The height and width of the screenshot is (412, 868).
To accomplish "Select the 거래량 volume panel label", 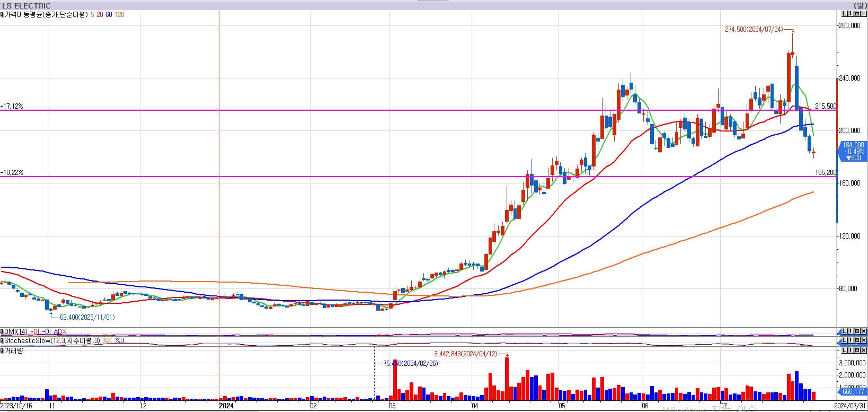I will tap(14, 350).
